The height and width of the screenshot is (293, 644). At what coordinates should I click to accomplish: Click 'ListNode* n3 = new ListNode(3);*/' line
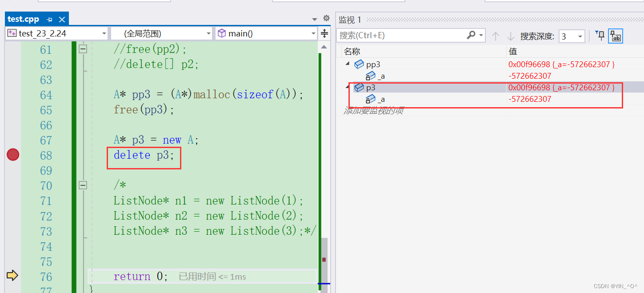pos(215,231)
